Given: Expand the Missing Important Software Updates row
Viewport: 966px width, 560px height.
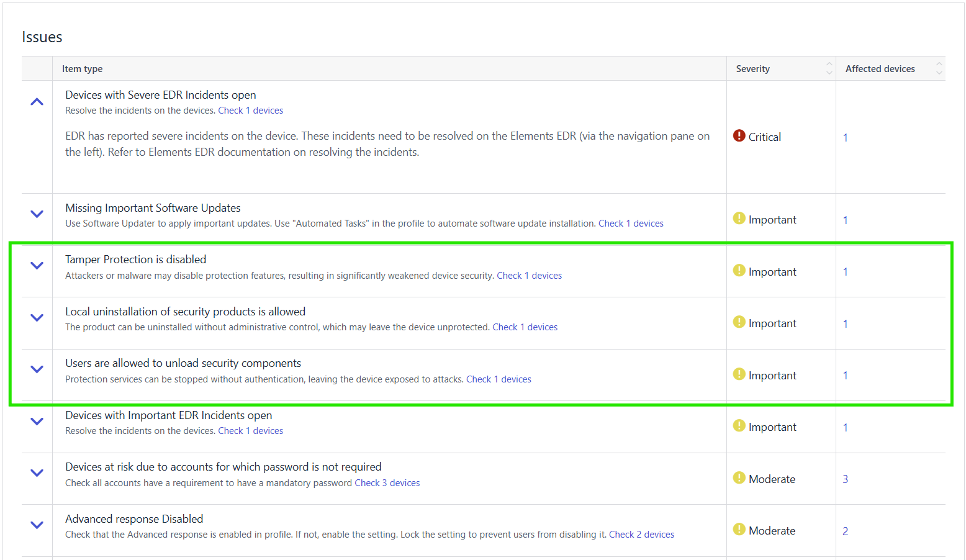Looking at the screenshot, I should 37,214.
